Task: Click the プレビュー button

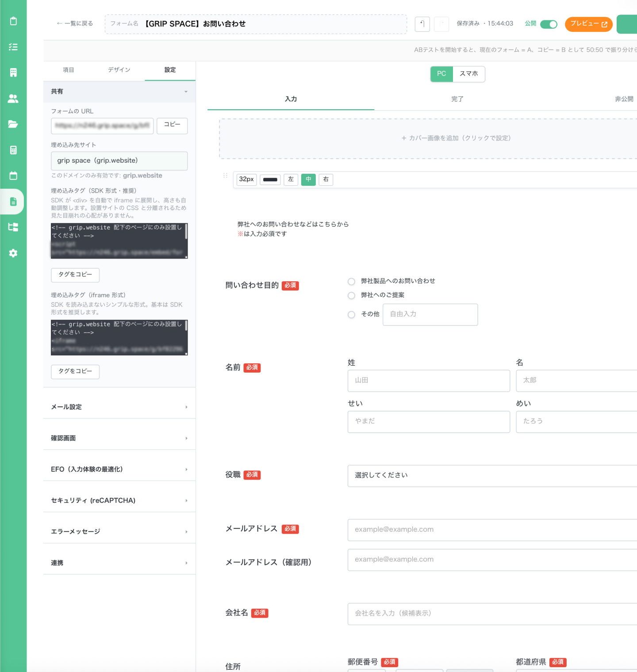Action: coord(588,24)
